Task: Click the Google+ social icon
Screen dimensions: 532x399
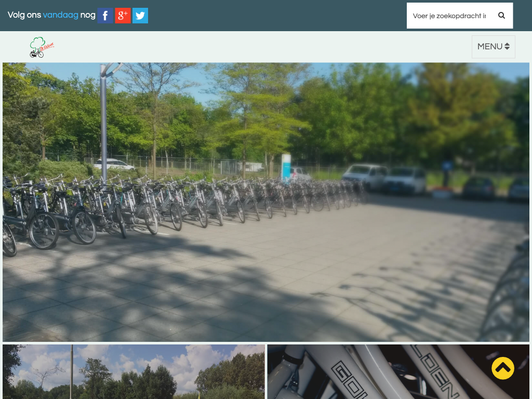Action: coord(123,16)
